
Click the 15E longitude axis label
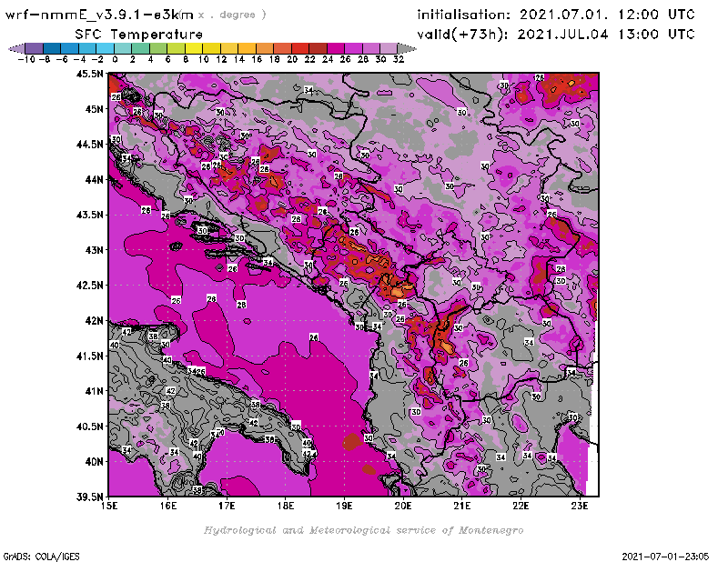[109, 506]
